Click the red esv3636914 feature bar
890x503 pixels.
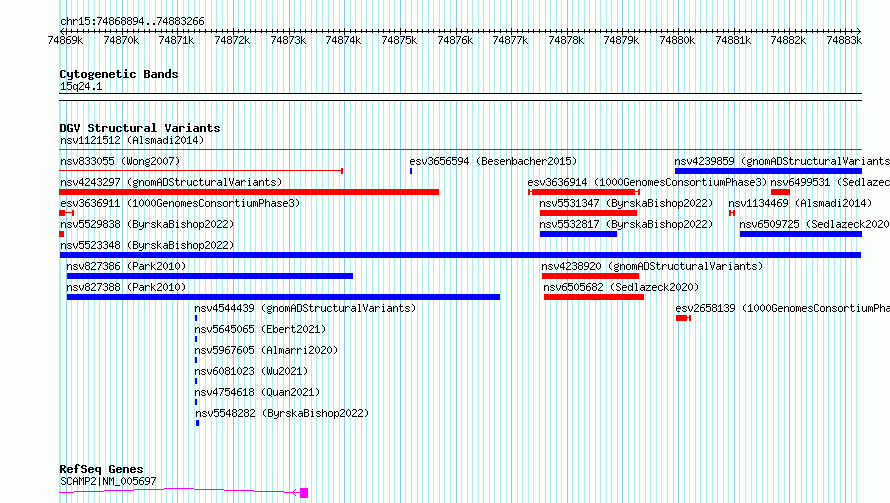(584, 192)
